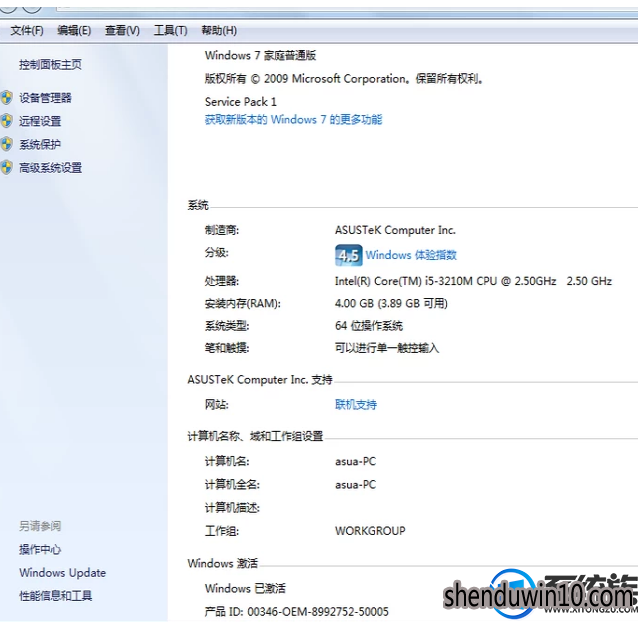
Task: Click the 笔和触摸: label
Action: tap(227, 348)
